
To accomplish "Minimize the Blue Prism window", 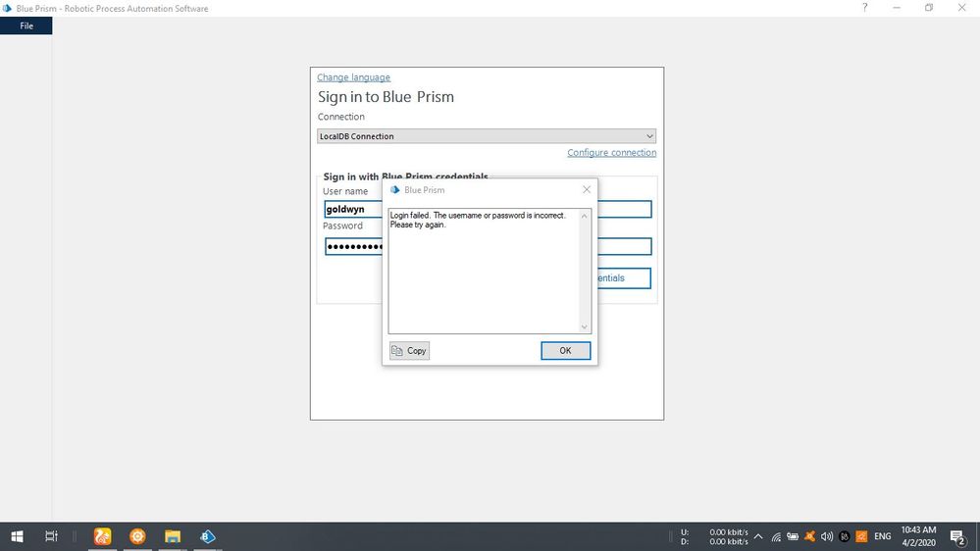I will pyautogui.click(x=897, y=8).
